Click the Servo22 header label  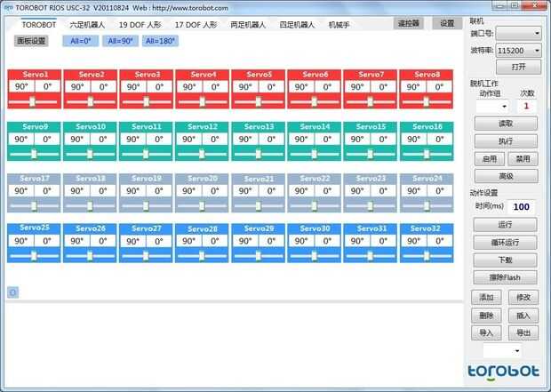click(315, 179)
